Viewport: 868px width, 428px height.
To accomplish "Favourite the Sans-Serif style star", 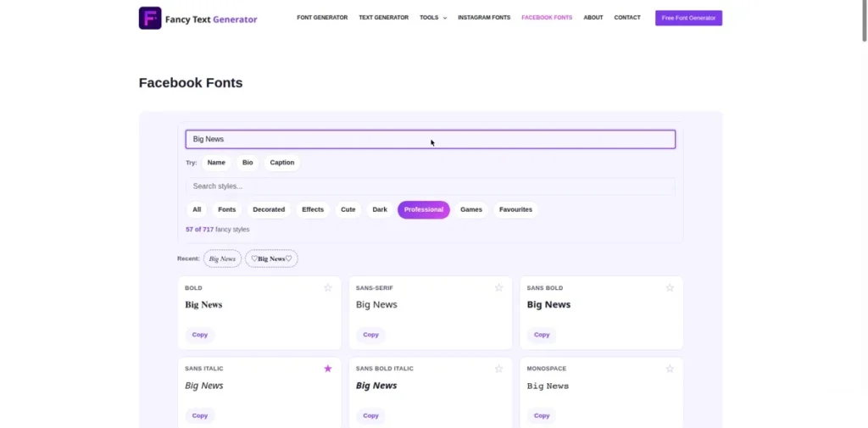I will [498, 288].
